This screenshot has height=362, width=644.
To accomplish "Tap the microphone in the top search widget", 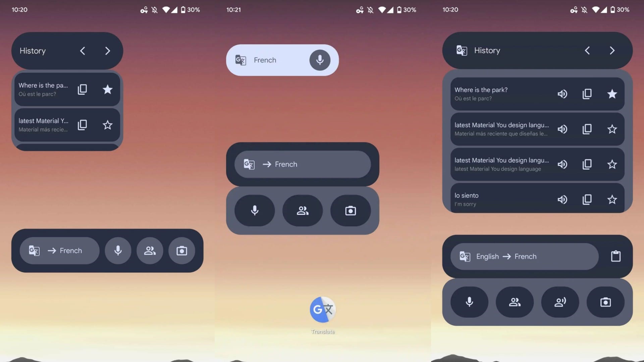I will tap(319, 60).
